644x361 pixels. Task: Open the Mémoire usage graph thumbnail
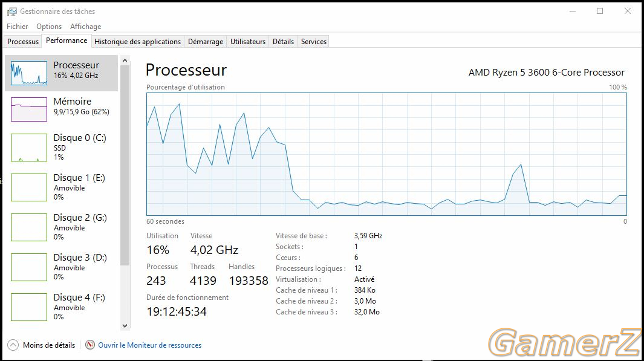coord(29,109)
